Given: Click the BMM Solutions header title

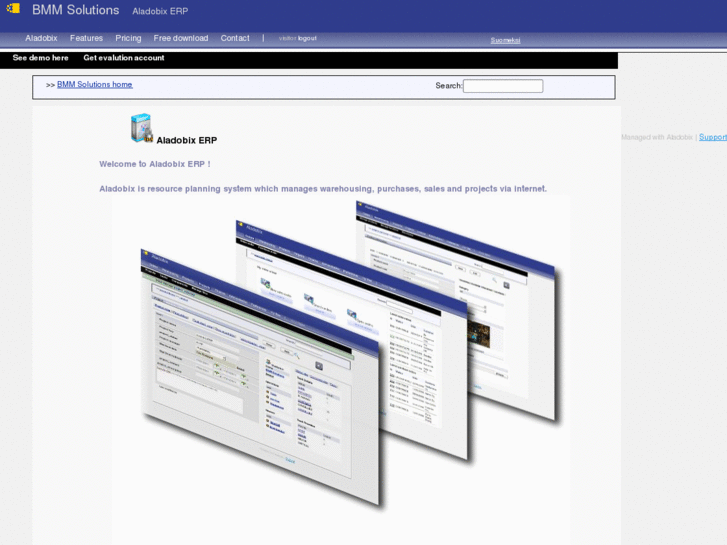Looking at the screenshot, I should point(76,10).
